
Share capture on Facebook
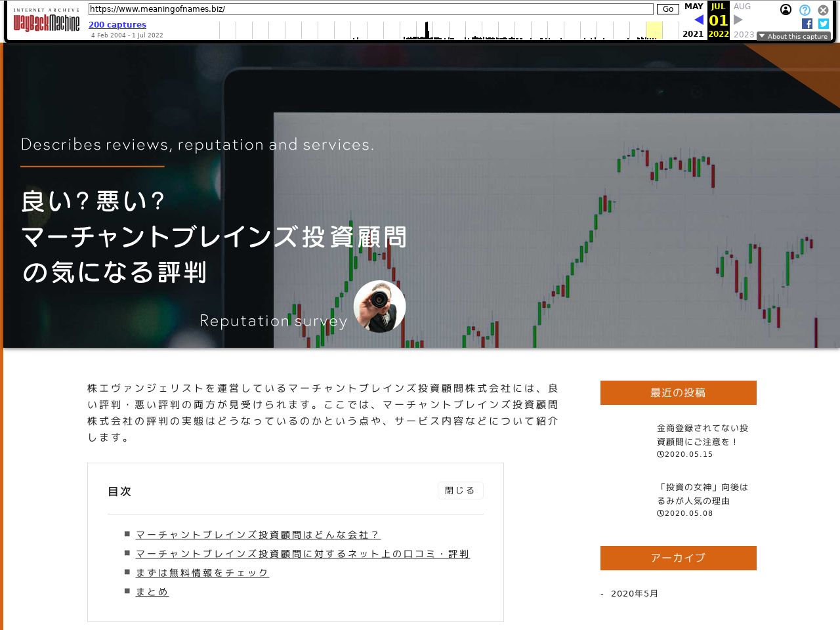pyautogui.click(x=807, y=24)
